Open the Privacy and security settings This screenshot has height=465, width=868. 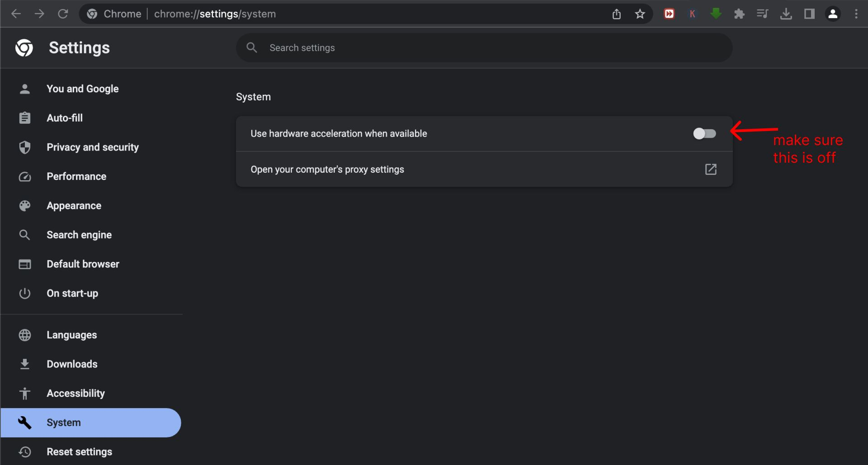tap(92, 147)
